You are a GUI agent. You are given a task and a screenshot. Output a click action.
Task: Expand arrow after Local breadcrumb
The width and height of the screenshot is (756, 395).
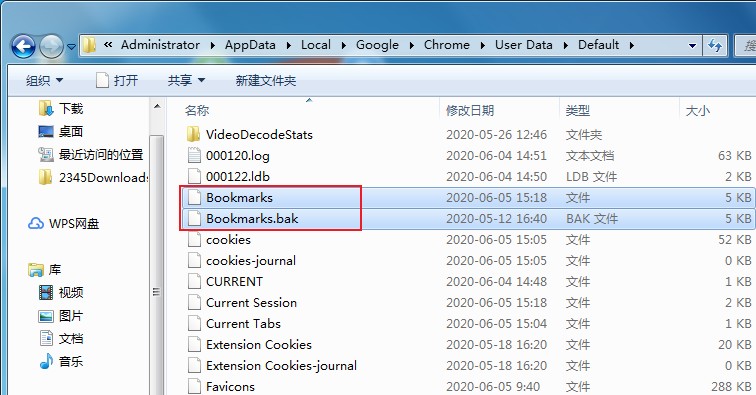click(344, 45)
